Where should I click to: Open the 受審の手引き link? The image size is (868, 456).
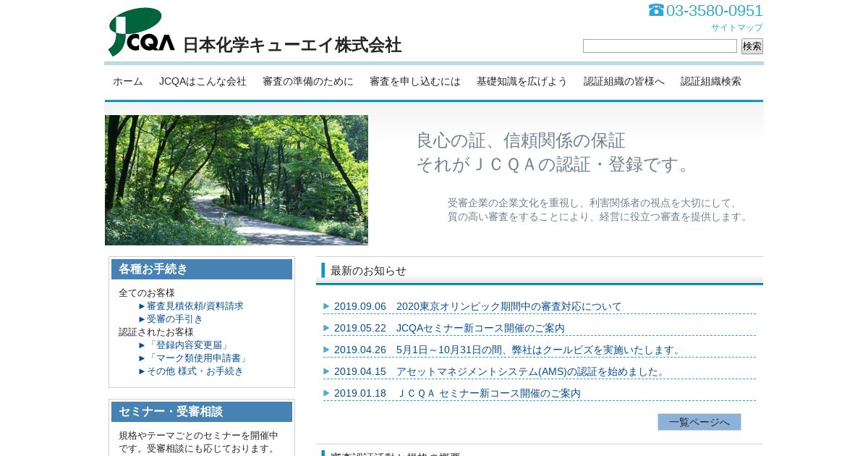point(175,319)
